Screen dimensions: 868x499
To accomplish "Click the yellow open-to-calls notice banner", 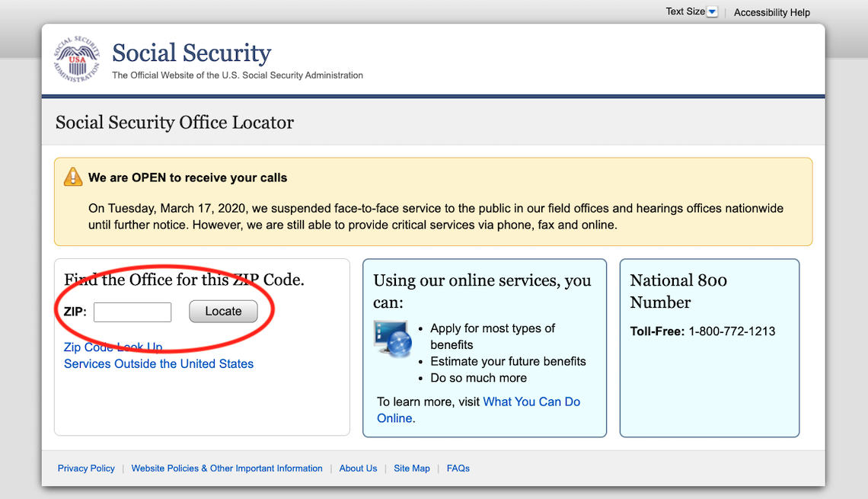I will click(432, 200).
